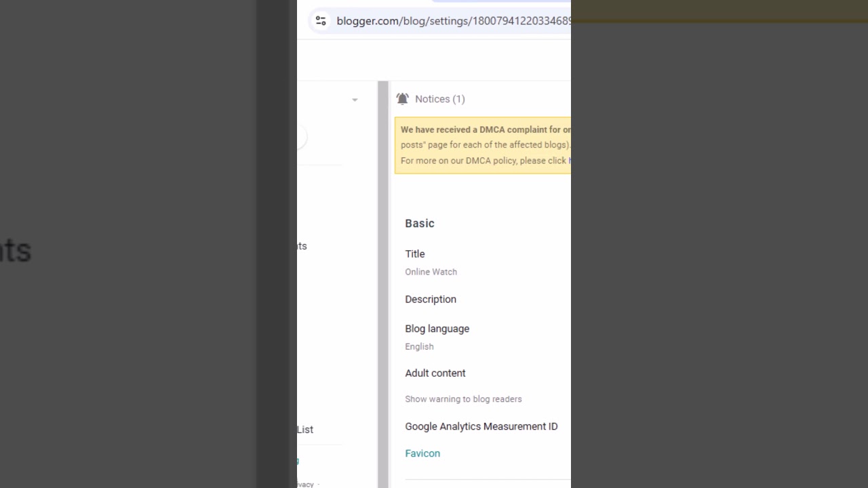Click the Online Watch title value text
868x488 pixels.
pos(431,271)
